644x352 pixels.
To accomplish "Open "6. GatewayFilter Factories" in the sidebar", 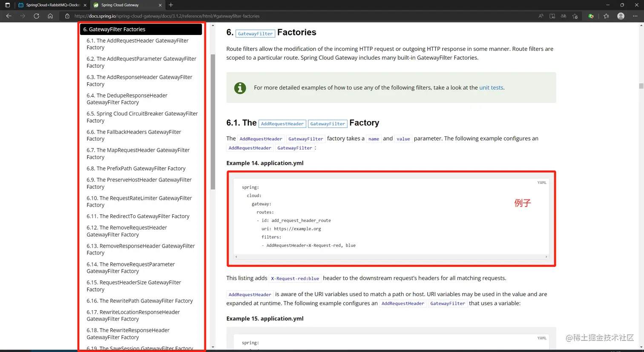I will (141, 29).
